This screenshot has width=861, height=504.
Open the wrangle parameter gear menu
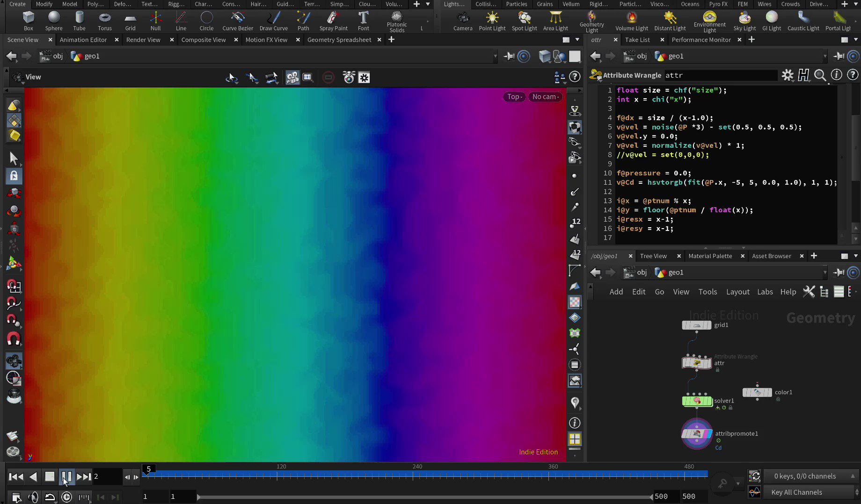[x=788, y=75]
